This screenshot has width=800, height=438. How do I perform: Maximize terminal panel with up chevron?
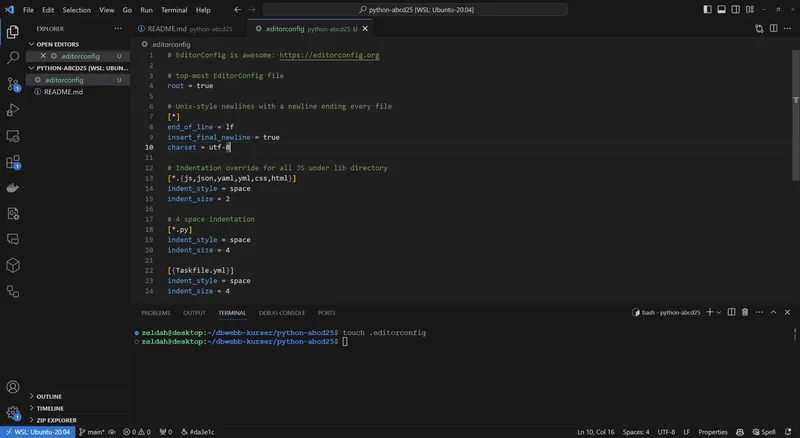tap(773, 312)
